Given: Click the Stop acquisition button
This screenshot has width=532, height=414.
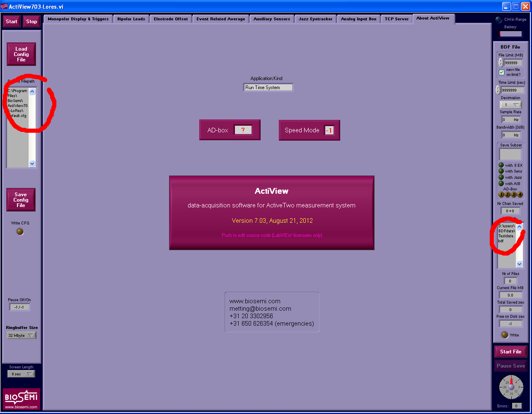Looking at the screenshot, I should [x=31, y=22].
